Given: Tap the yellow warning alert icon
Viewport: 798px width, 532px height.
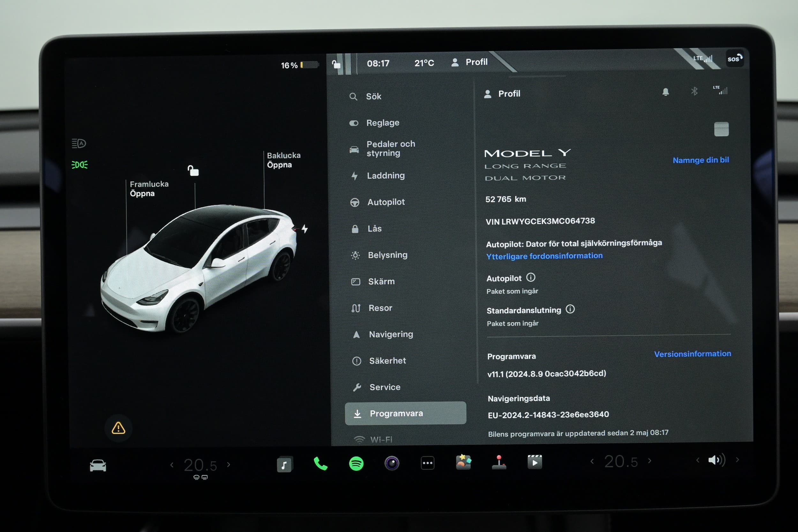Looking at the screenshot, I should [x=118, y=428].
